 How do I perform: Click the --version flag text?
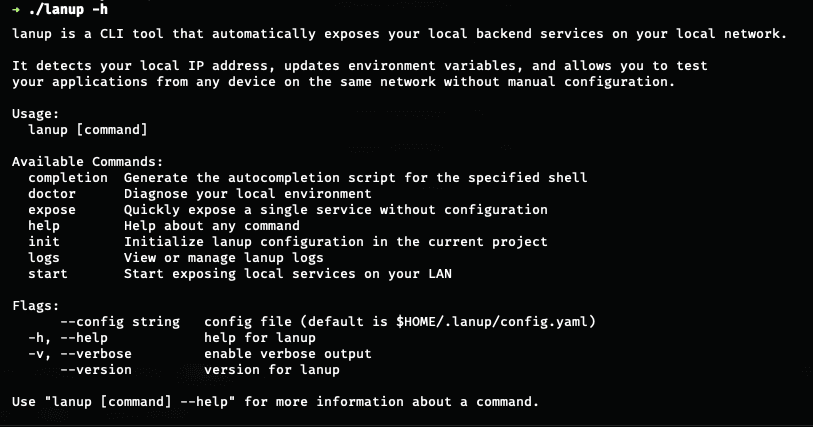point(95,369)
